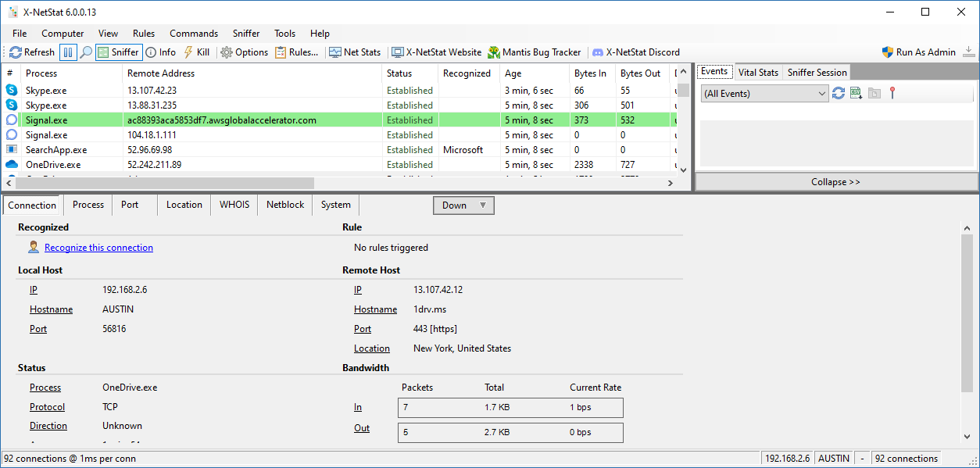Click the Signal icon for 104.18.1.111
980x468 pixels.
click(11, 134)
